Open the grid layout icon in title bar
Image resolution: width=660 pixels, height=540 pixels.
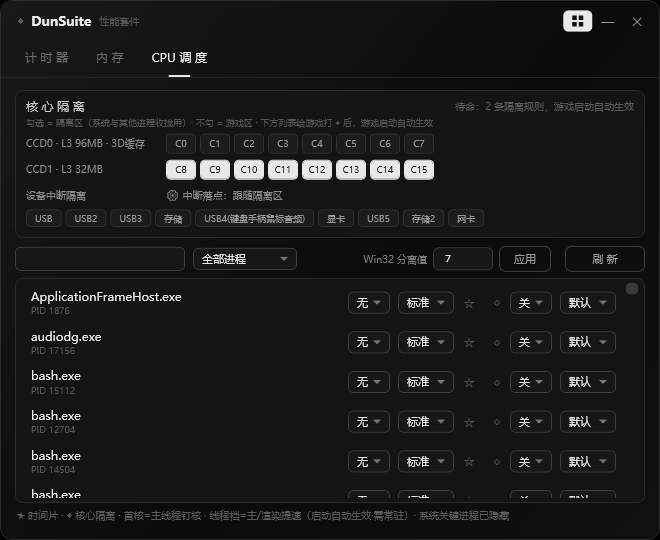578,21
